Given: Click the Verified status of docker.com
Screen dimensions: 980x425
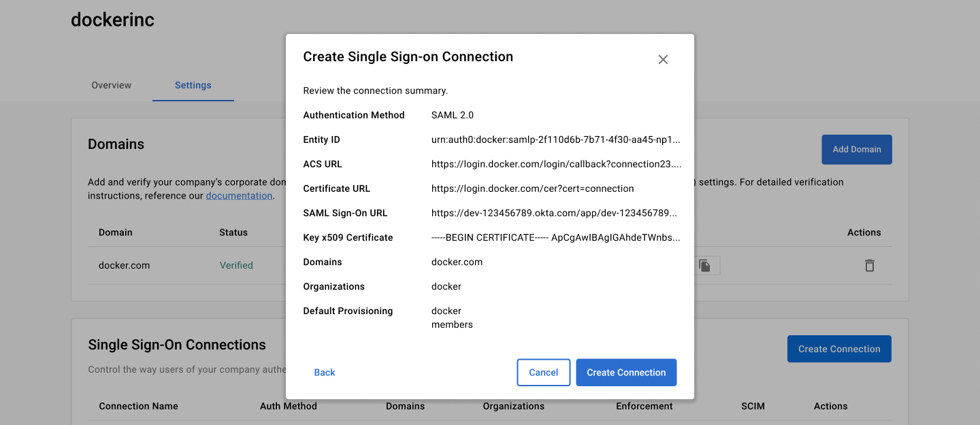Looking at the screenshot, I should pos(236,266).
